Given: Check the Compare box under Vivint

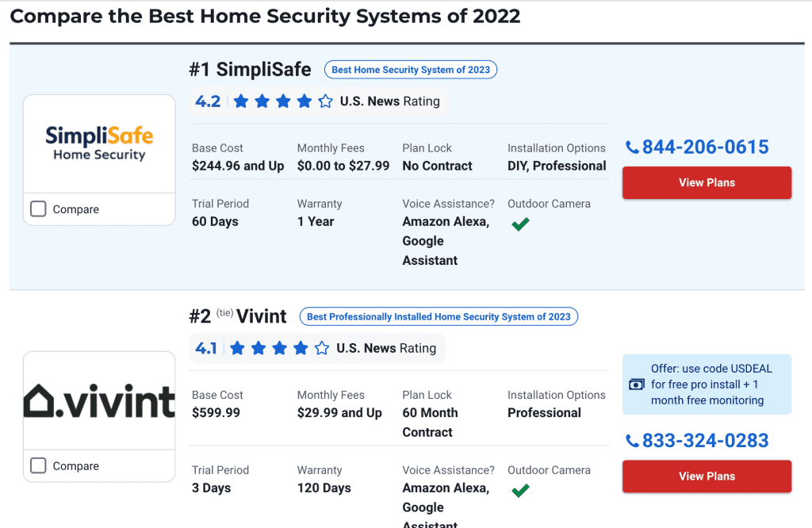Looking at the screenshot, I should click(x=38, y=465).
